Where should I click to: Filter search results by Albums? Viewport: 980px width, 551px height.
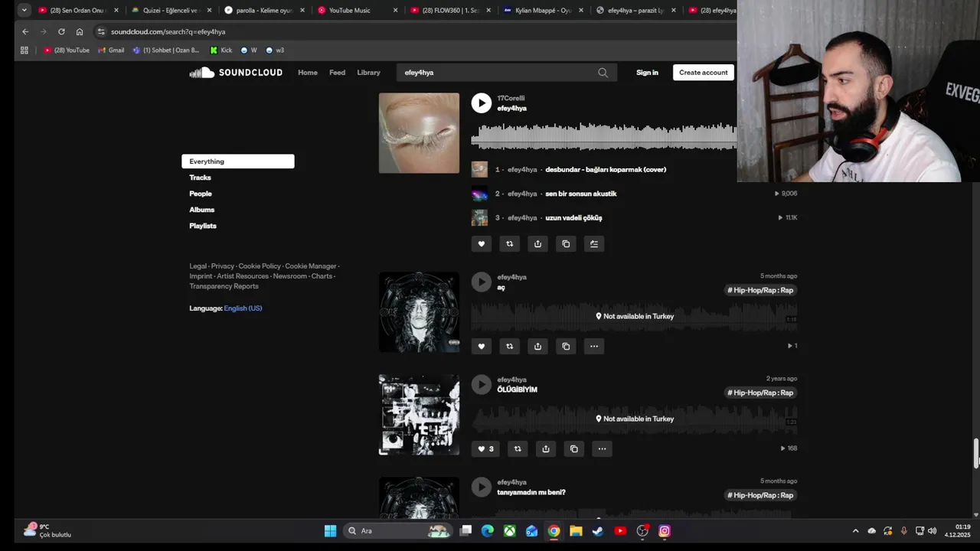[x=202, y=210]
